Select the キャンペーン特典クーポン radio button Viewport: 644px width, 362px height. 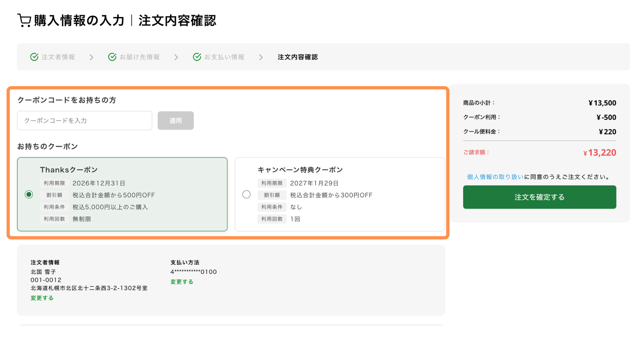tap(247, 194)
